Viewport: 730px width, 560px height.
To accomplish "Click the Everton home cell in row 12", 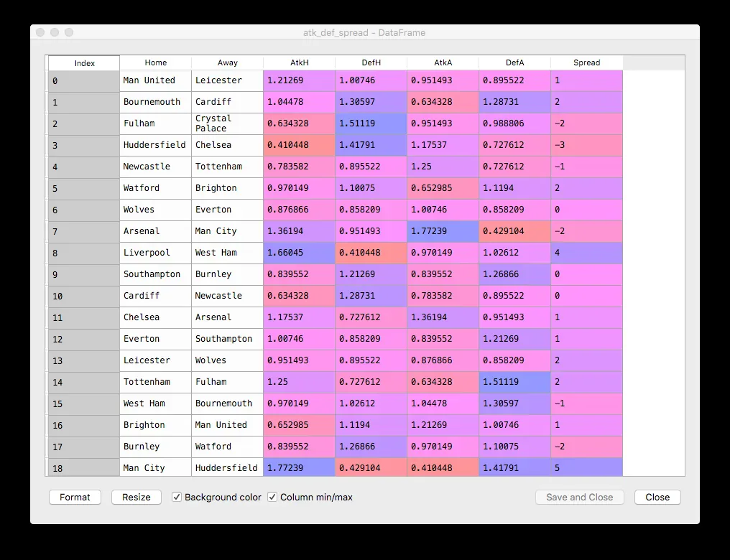I will tap(155, 339).
